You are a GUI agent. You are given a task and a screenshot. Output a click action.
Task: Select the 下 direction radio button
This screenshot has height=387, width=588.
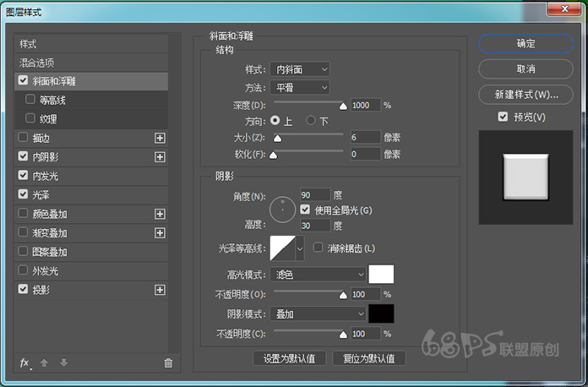pos(311,121)
